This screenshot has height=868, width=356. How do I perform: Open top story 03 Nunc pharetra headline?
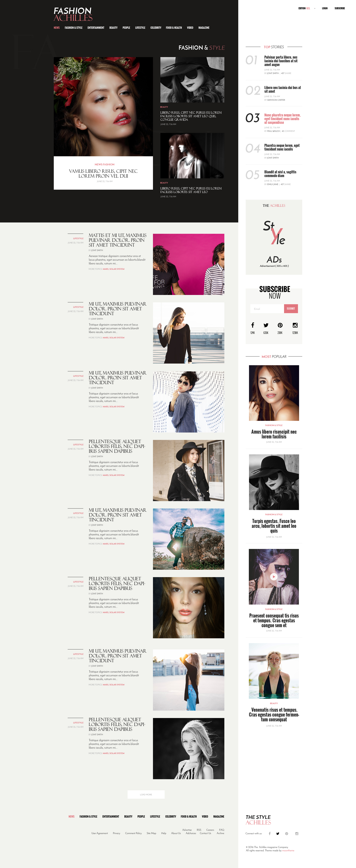coord(282,119)
